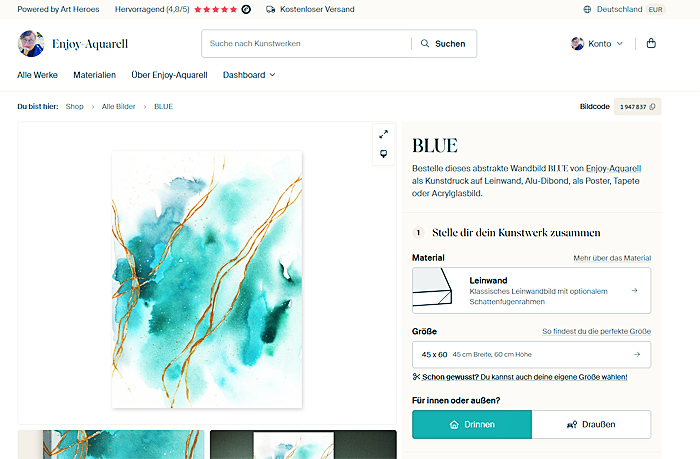Click the Deutschland country selector
This screenshot has height=459, width=700.
pos(619,9)
